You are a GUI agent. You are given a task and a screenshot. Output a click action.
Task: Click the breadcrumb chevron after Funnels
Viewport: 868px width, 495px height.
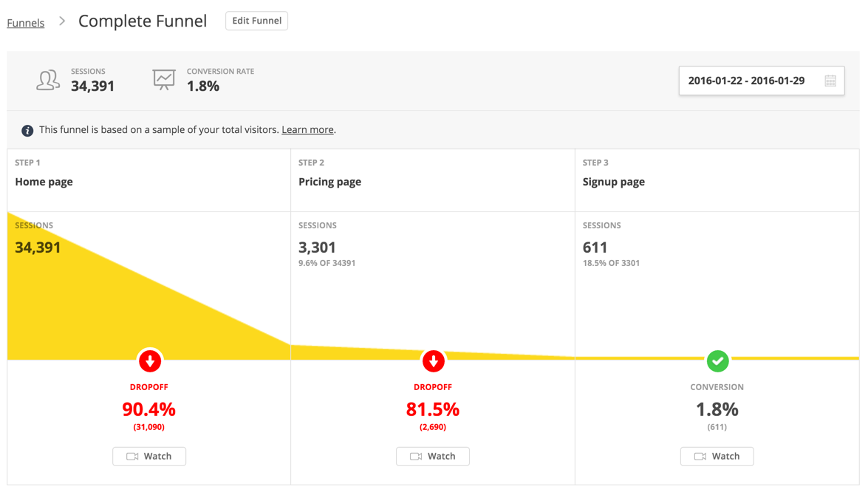tap(62, 21)
